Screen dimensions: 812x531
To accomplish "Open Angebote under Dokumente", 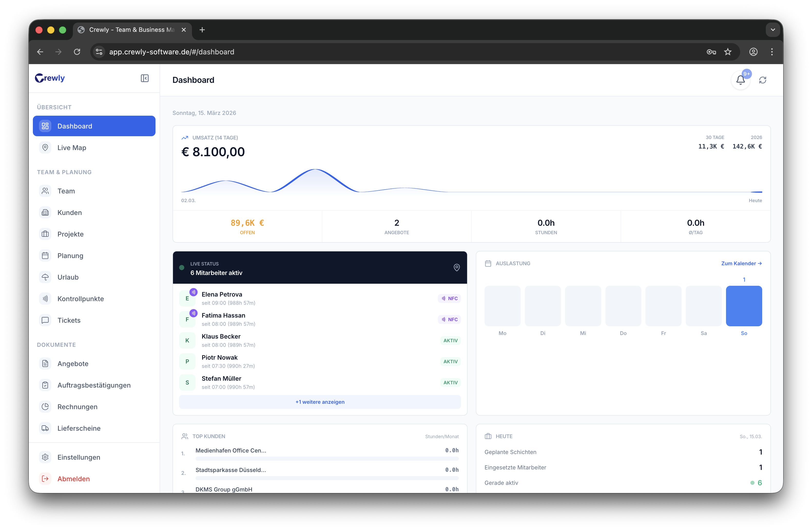I will click(72, 363).
